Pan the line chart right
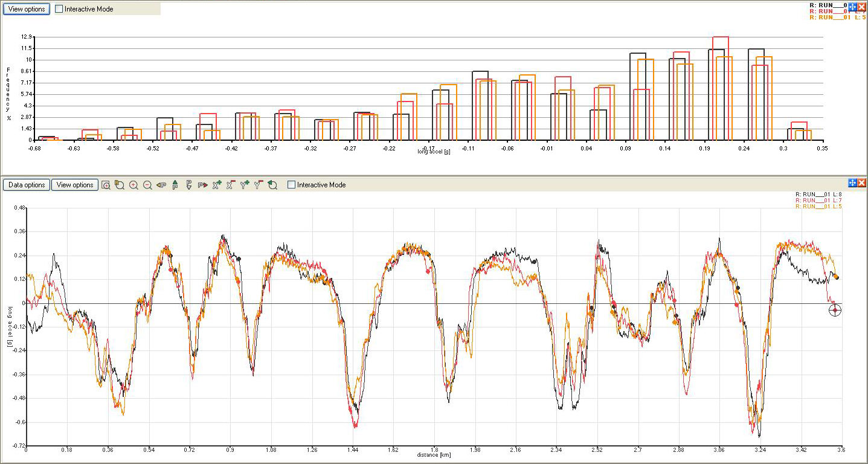Screen dimensions: 868x464 [x=203, y=185]
